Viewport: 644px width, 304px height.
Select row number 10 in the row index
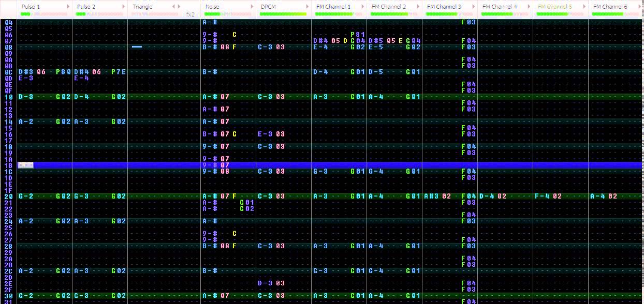pos(8,97)
